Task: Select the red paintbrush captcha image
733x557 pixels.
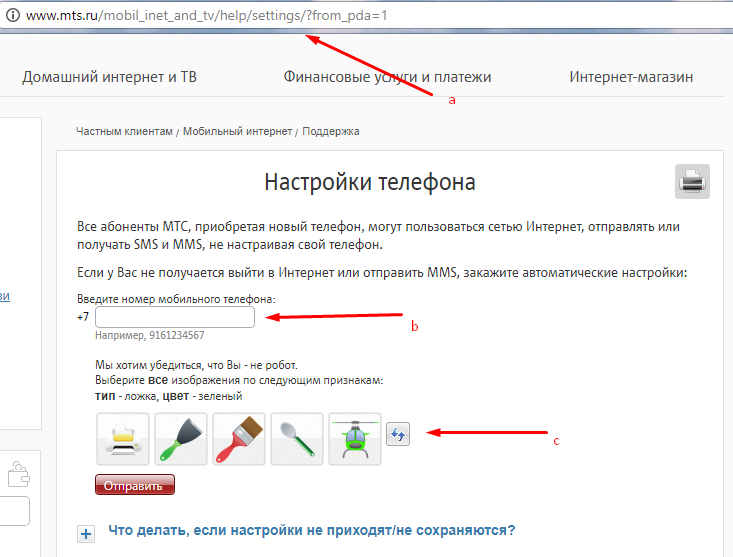Action: 239,439
